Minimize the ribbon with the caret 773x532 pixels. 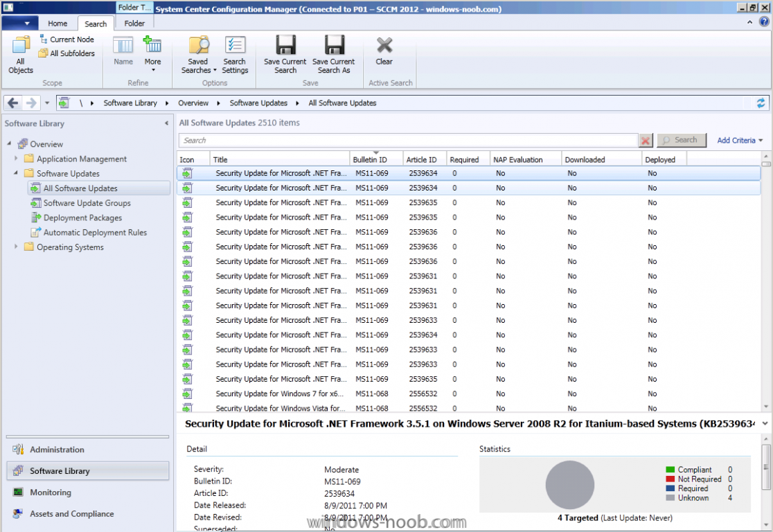pos(750,22)
